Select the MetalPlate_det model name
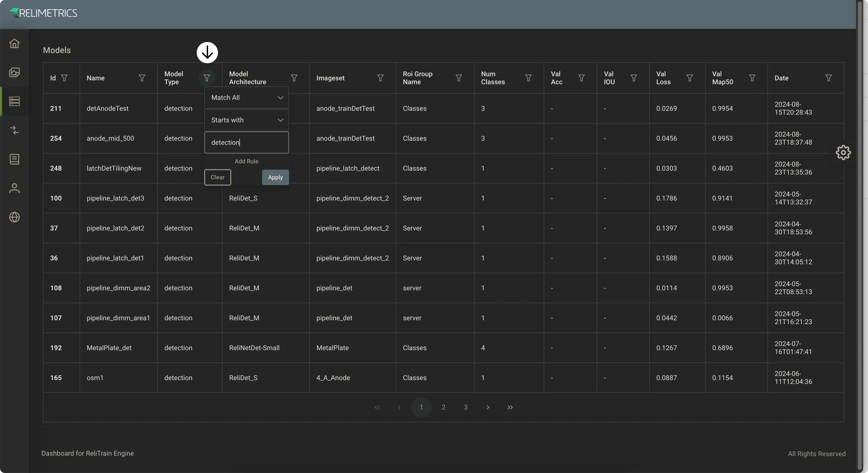 point(109,348)
